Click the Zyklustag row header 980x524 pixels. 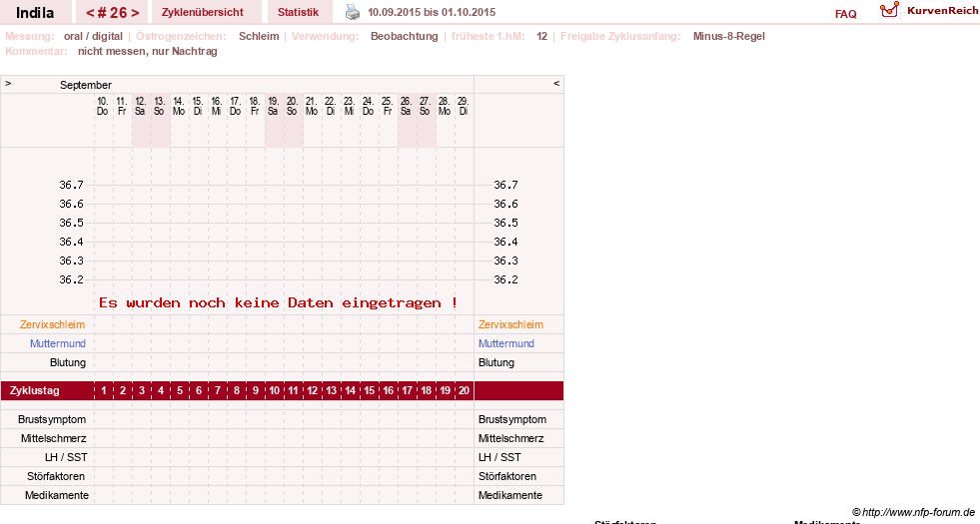(35, 390)
